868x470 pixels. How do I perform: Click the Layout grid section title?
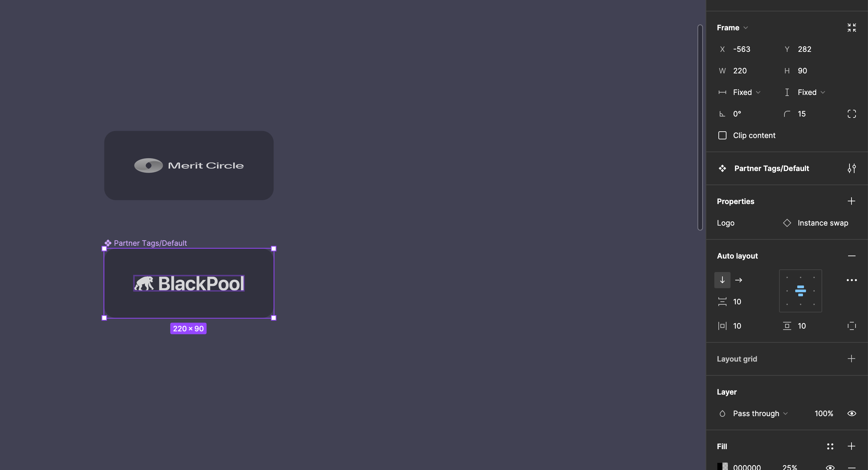tap(737, 359)
